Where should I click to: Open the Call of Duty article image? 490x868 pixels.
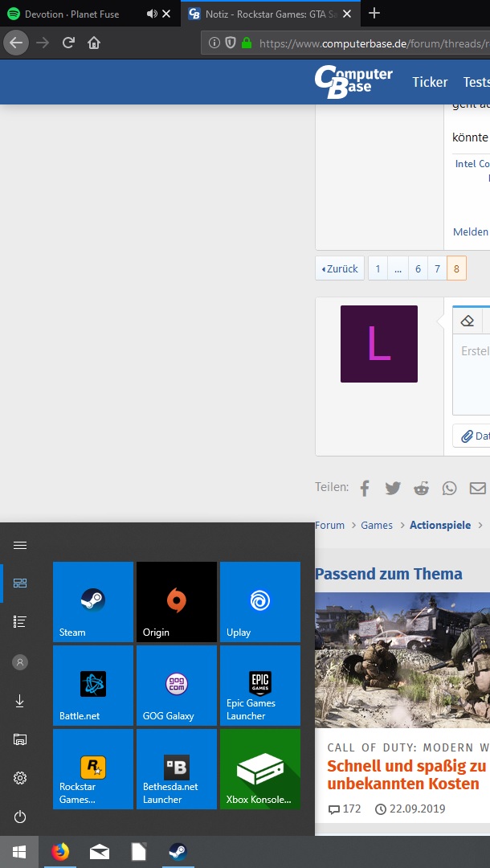402,660
